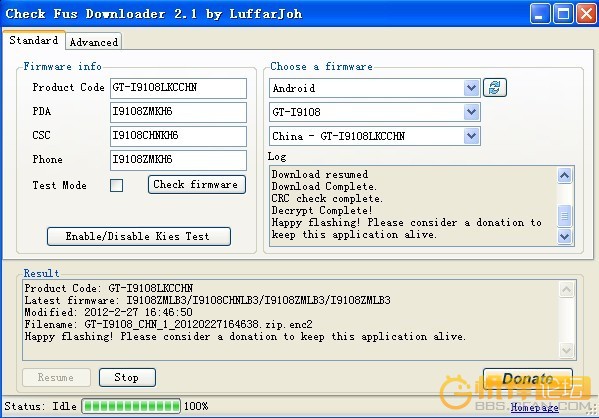
Task: Maximize the Check Fus Downloader window
Action: (x=563, y=14)
